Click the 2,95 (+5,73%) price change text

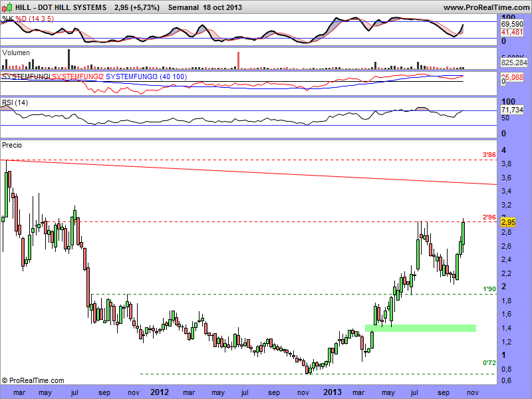coord(137,7)
